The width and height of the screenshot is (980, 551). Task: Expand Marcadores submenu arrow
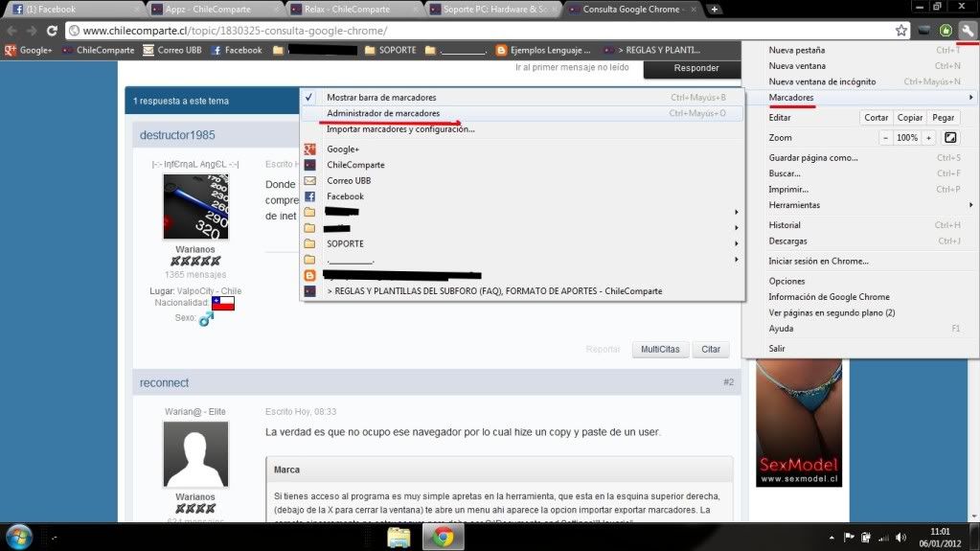(970, 97)
